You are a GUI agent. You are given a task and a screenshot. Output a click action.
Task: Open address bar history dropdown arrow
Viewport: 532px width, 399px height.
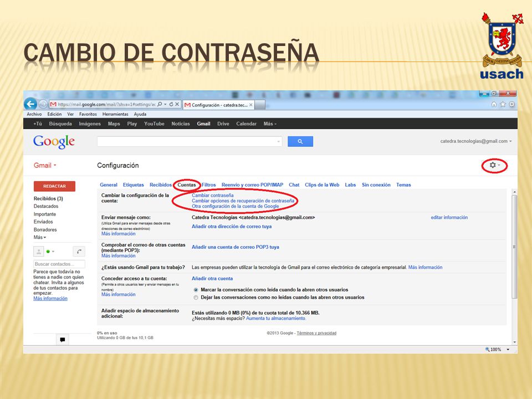(x=165, y=104)
